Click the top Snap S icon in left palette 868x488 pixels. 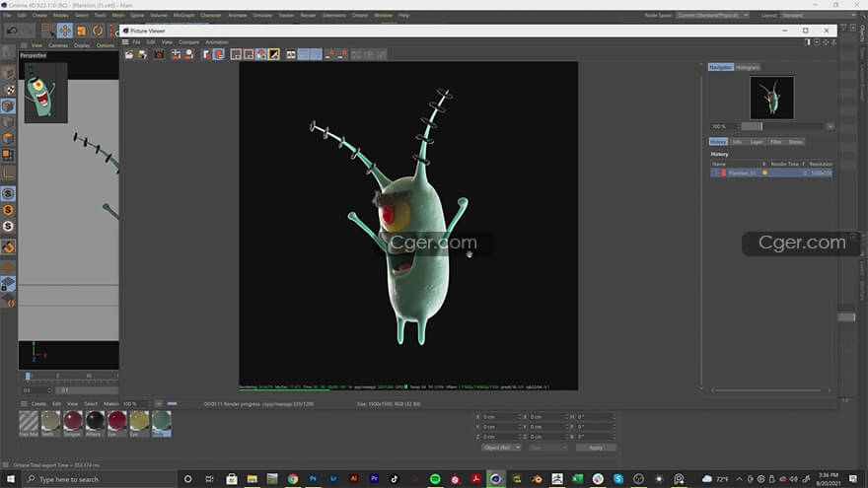8,193
